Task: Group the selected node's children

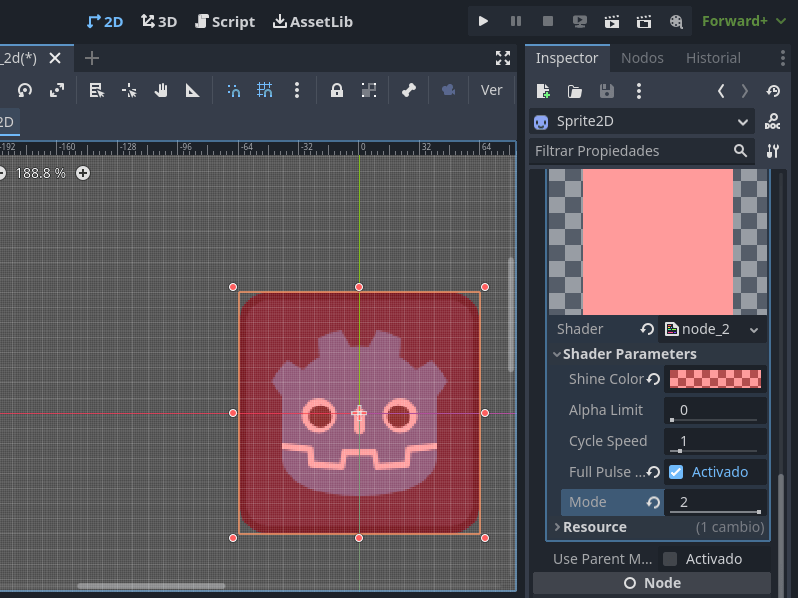Action: click(x=368, y=91)
